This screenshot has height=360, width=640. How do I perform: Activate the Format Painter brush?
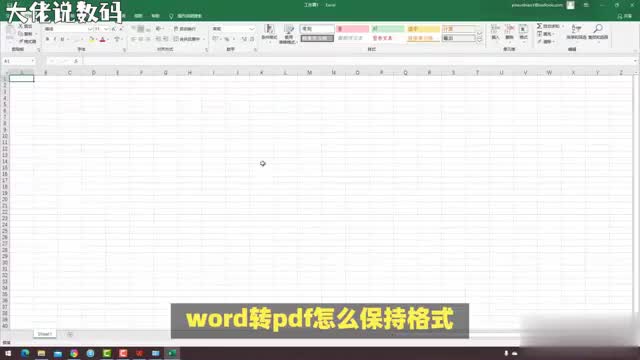[27, 42]
